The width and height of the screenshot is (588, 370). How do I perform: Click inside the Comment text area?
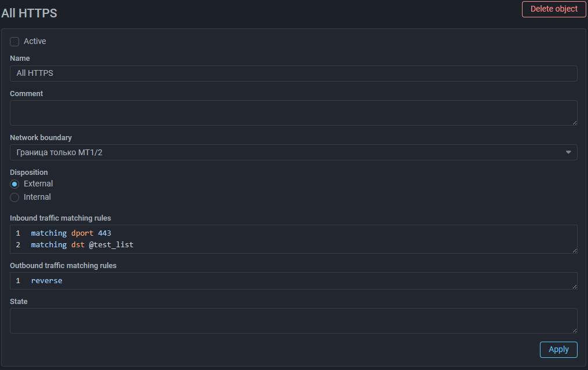click(x=293, y=113)
